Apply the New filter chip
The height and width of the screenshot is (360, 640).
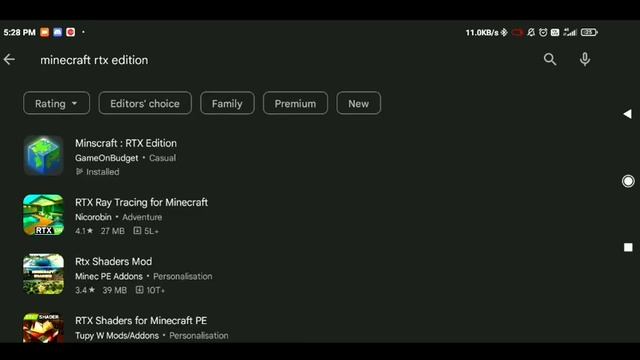click(x=358, y=103)
